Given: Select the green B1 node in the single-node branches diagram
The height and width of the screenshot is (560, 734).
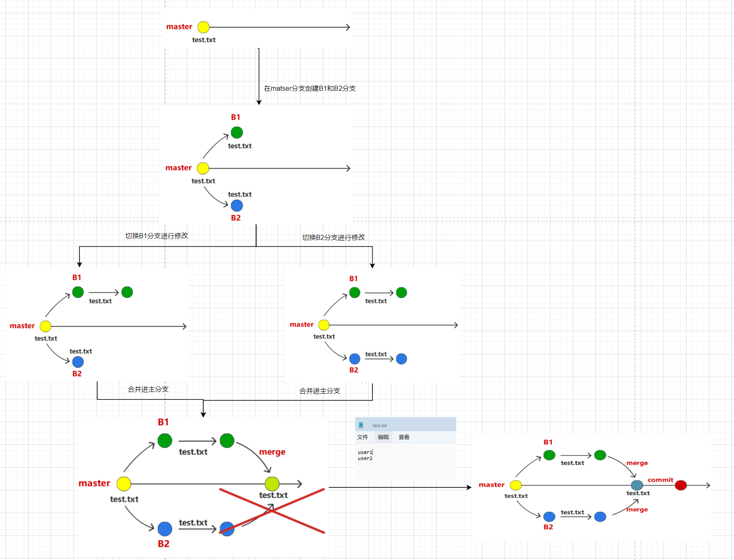Looking at the screenshot, I should [x=237, y=132].
